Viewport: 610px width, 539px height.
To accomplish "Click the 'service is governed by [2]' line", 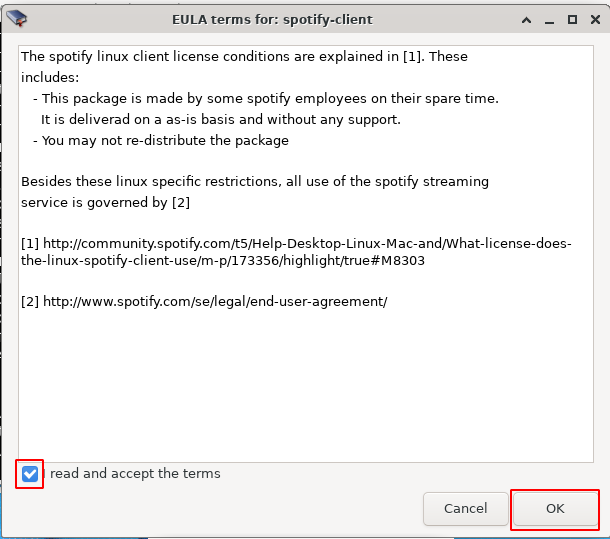I will click(105, 202).
